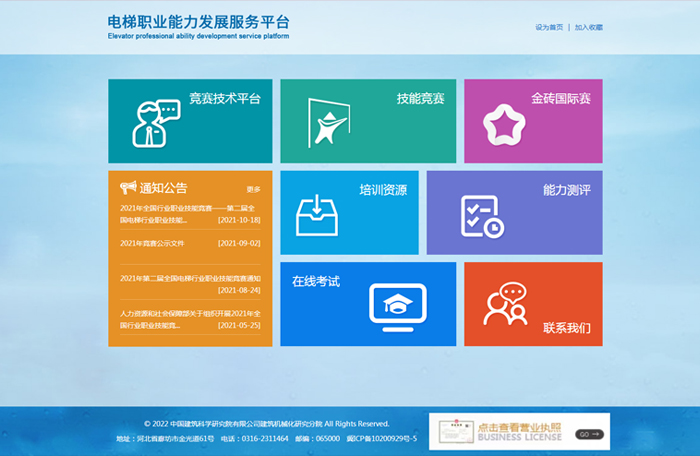Open 更多 in the notices panel

[x=254, y=189]
